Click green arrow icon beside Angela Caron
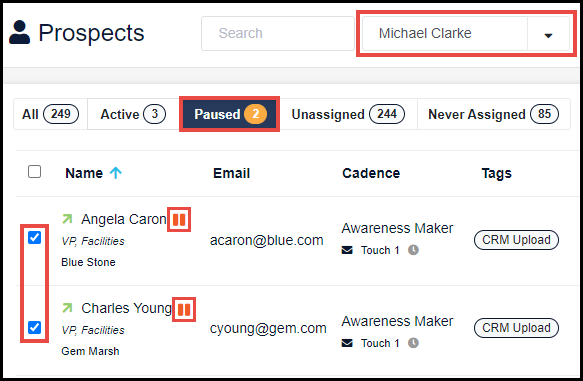The height and width of the screenshot is (381, 583). coord(67,219)
